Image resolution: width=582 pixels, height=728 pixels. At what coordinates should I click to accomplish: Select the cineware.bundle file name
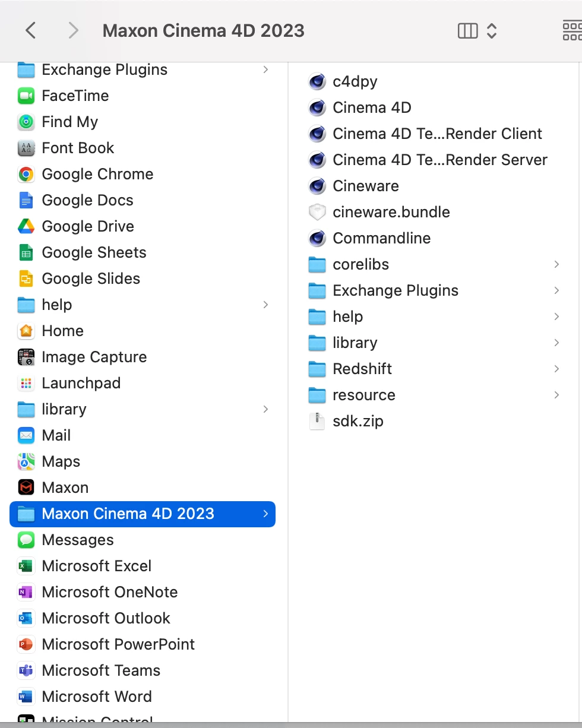tap(391, 212)
